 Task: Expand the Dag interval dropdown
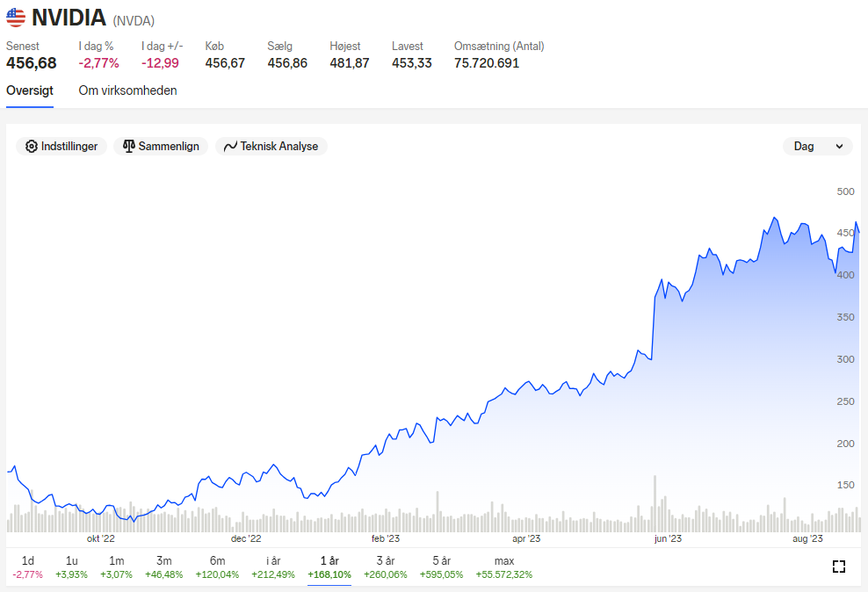818,146
